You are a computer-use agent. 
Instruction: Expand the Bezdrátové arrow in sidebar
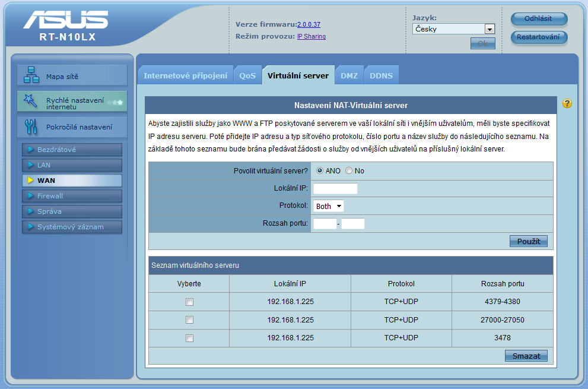(x=30, y=150)
